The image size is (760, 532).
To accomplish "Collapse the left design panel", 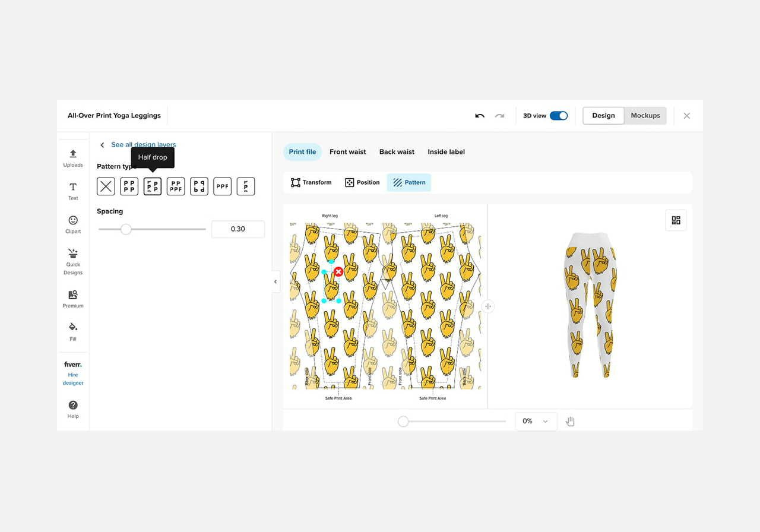I will click(275, 281).
